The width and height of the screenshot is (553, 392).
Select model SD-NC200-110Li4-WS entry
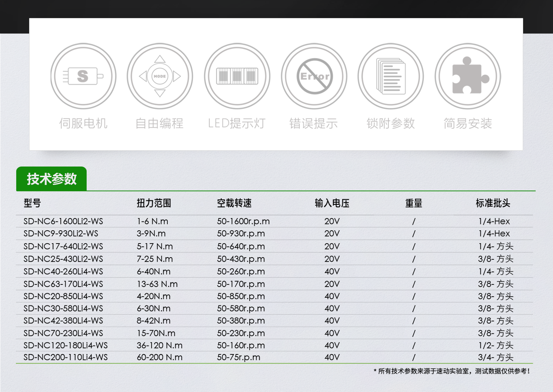click(66, 357)
